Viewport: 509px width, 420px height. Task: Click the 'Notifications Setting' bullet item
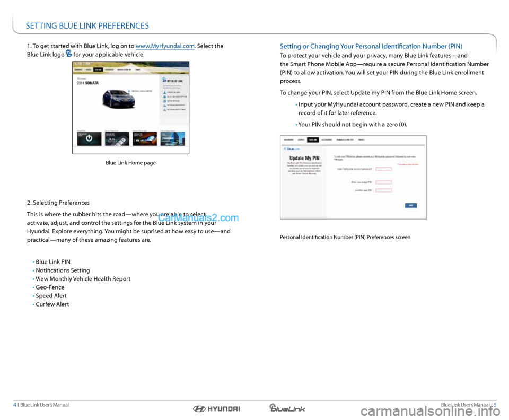point(63,270)
